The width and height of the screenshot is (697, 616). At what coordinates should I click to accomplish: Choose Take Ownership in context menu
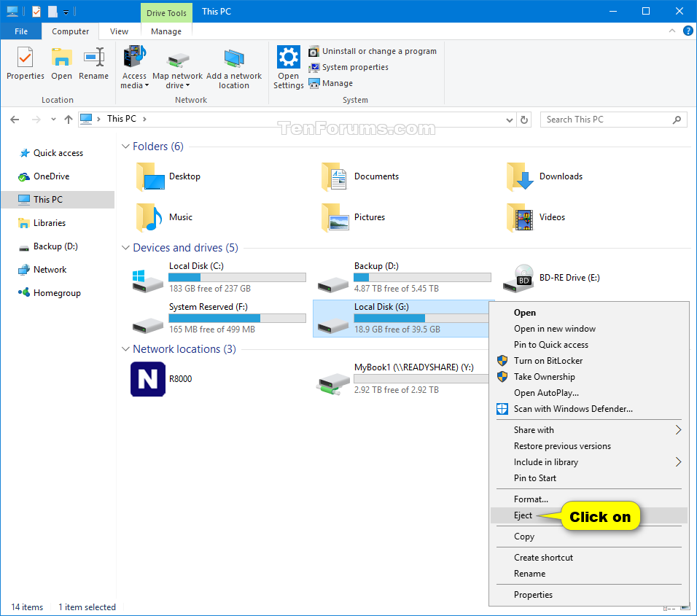[589, 376]
